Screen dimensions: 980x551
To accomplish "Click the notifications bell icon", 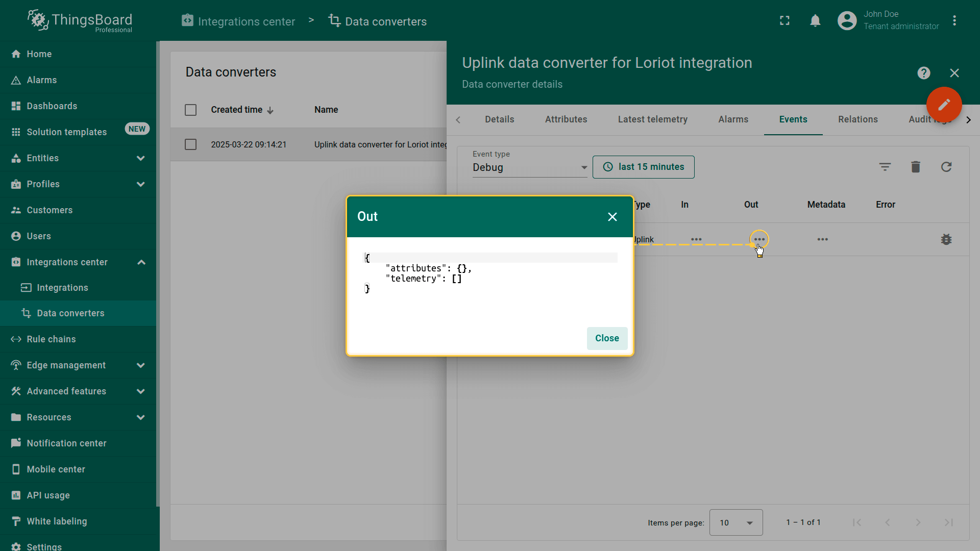I will 815,21.
